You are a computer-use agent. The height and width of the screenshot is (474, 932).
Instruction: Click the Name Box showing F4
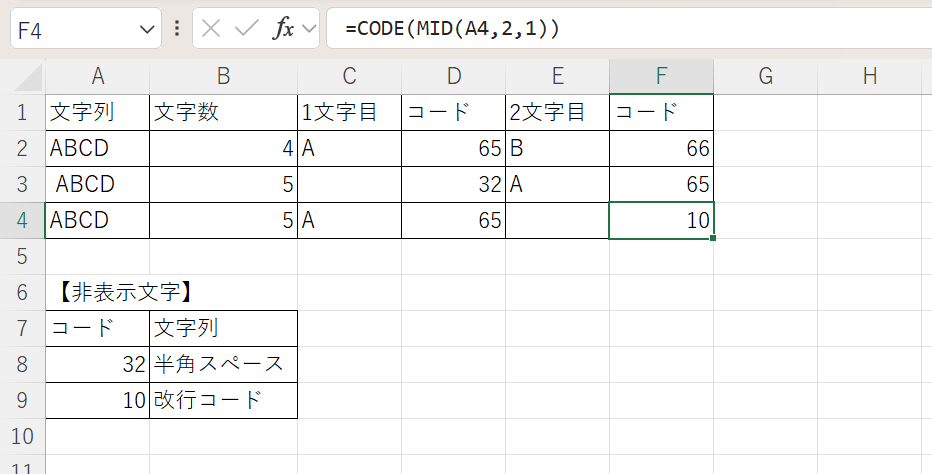pyautogui.click(x=86, y=28)
